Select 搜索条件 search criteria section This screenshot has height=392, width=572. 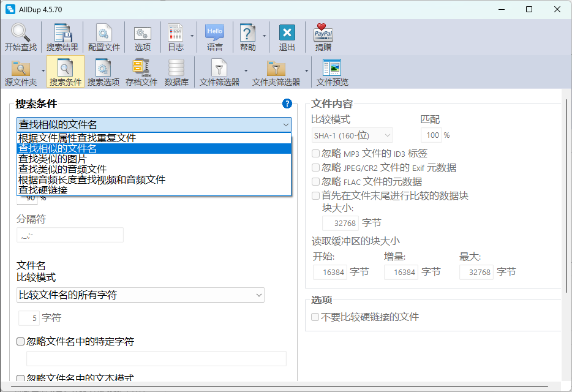click(x=66, y=72)
